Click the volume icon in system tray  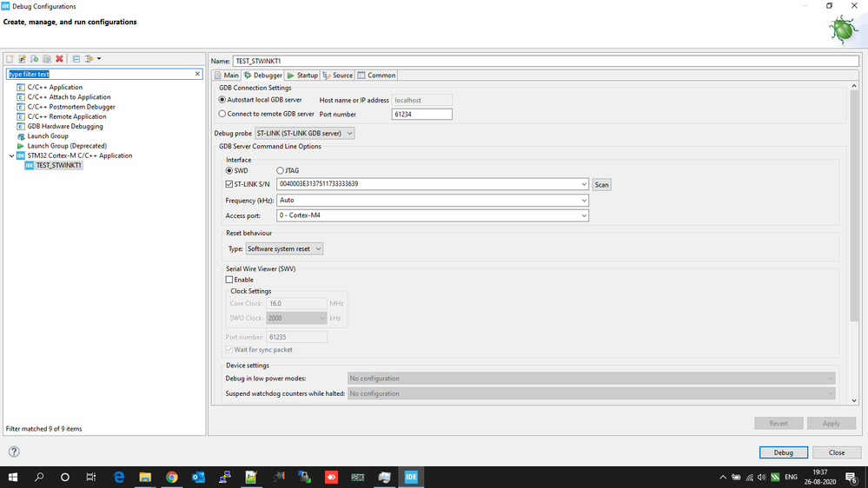[x=762, y=477]
